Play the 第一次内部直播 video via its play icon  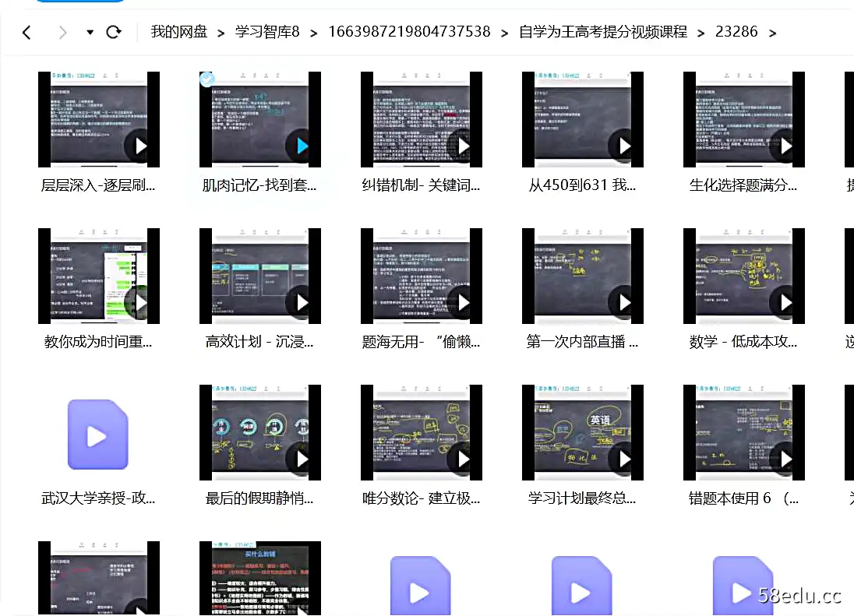coord(624,302)
